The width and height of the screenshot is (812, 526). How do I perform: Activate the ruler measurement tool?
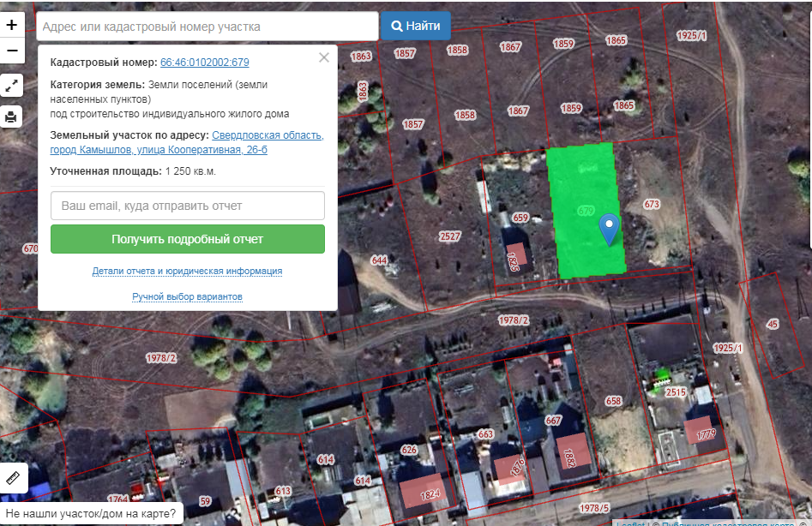point(13,478)
